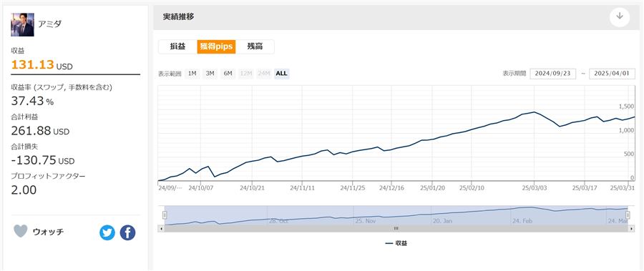Collapse the 実績推移 panel with the arrow

pos(620,17)
